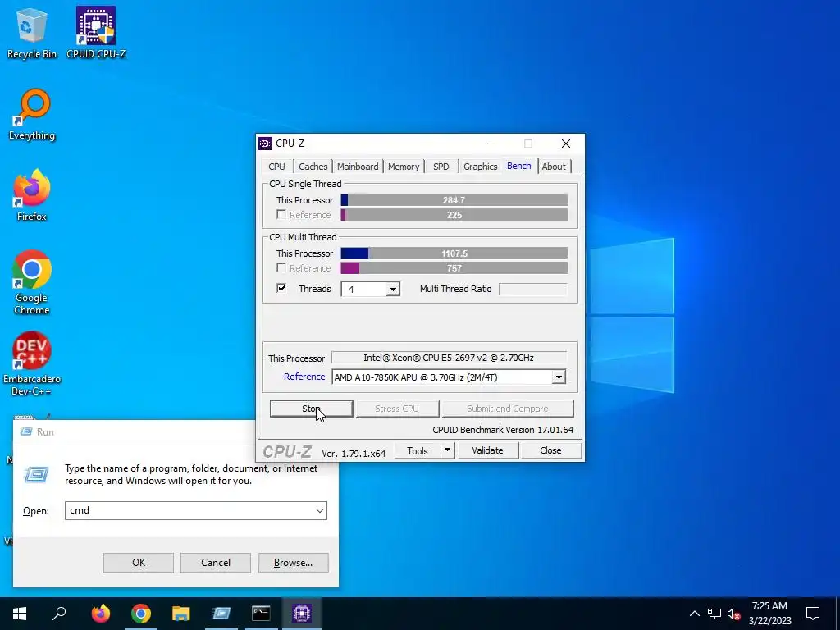Image resolution: width=840 pixels, height=630 pixels.
Task: Click the Tools button
Action: pos(418,450)
